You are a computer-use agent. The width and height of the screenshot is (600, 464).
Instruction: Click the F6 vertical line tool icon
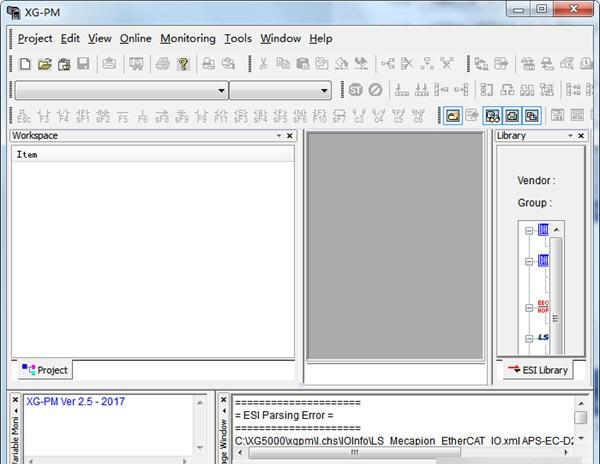[x=142, y=116]
